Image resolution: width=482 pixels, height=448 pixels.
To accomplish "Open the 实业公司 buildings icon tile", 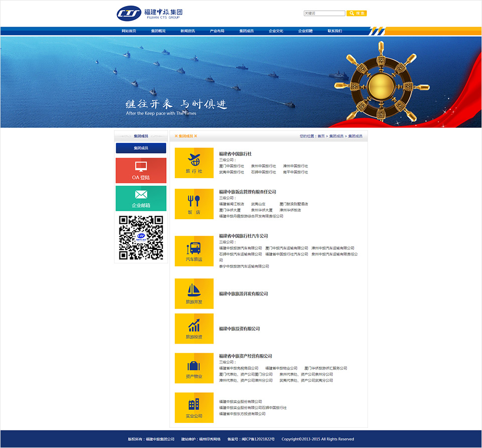I will [x=194, y=407].
